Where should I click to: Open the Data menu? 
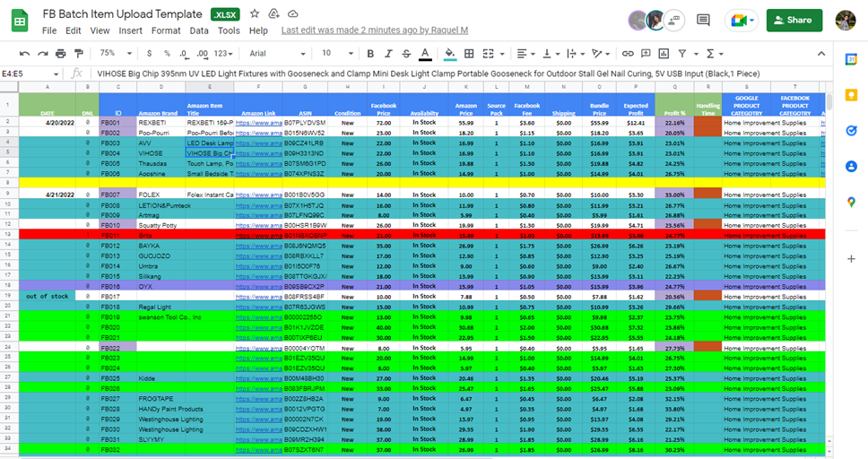click(199, 30)
